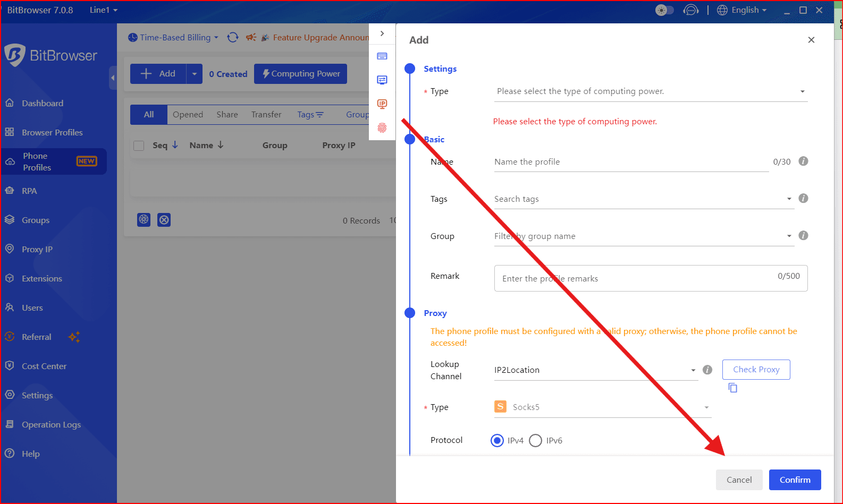Click the IP monitor icon in side strip
This screenshot has height=504, width=843.
point(382,104)
